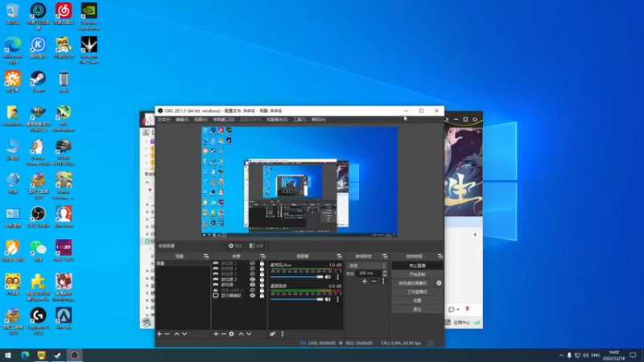Pop out the Controls dock panel
Screen dimensions: 644x362
coord(440,256)
